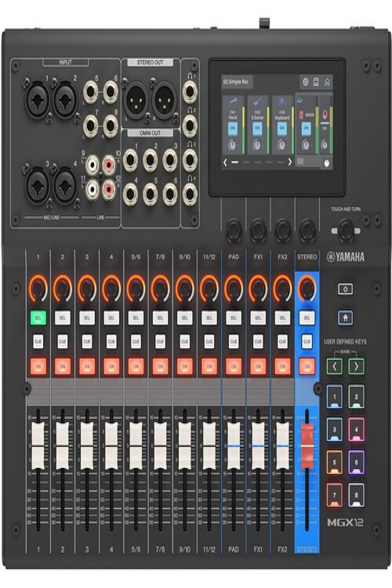Tap the Home key below Yamaha logo

(x=345, y=317)
